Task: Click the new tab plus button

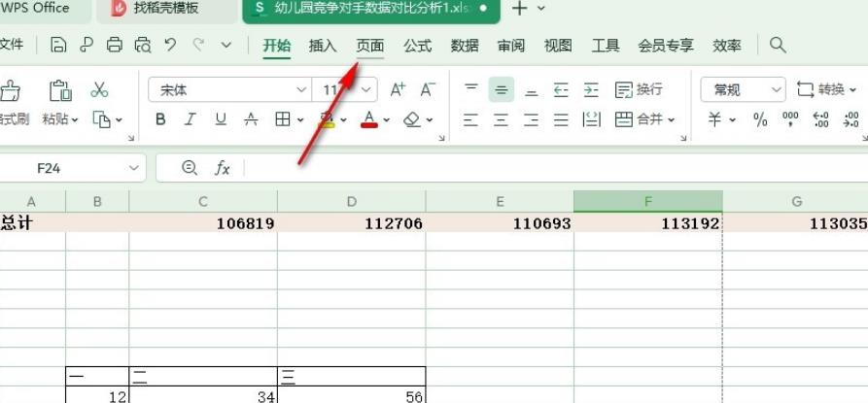Action: tap(519, 9)
